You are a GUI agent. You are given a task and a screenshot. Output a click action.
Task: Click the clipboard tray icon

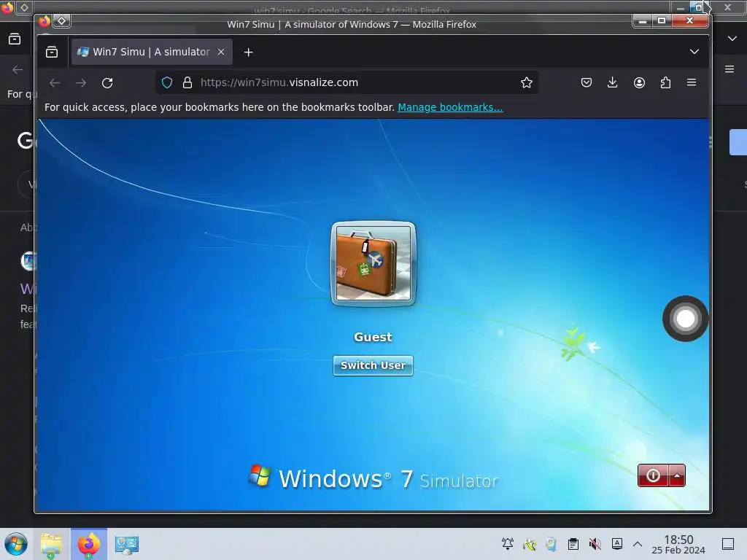573,543
